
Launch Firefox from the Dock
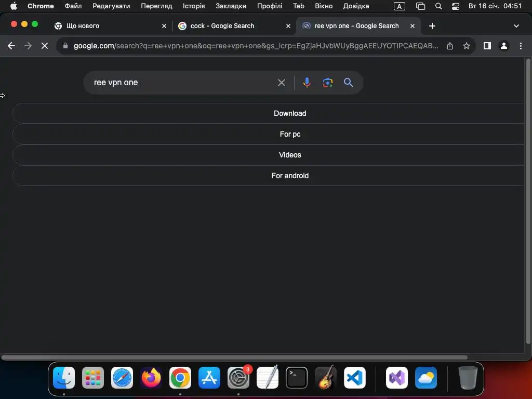click(x=151, y=378)
